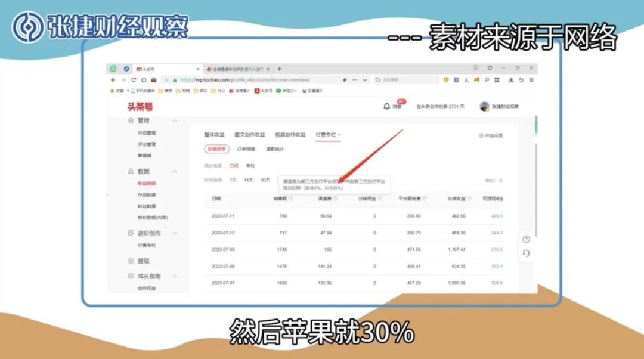Click the help question mark icon on right edge
Image resolution: width=644 pixels, height=359 pixels.
click(526, 239)
